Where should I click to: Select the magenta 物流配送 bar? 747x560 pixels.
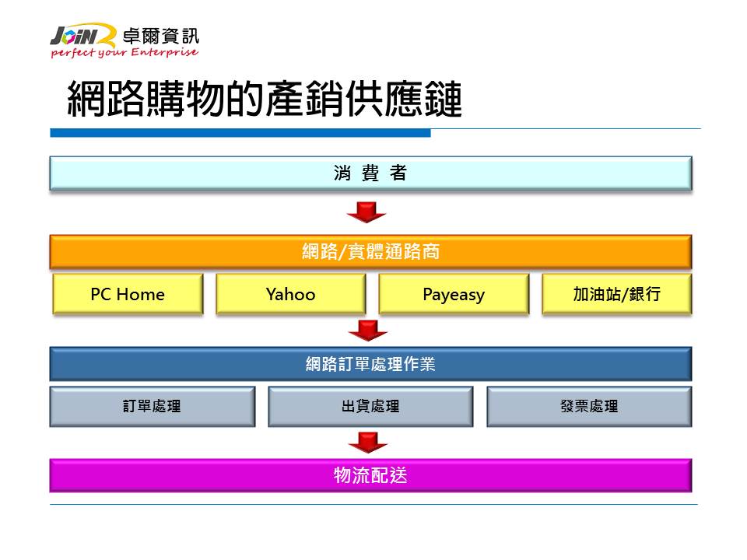click(370, 475)
